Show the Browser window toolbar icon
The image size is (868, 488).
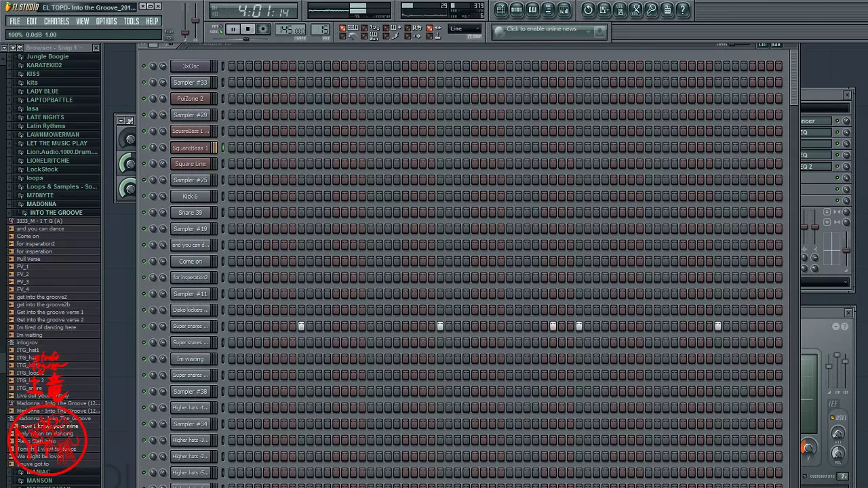tap(548, 9)
